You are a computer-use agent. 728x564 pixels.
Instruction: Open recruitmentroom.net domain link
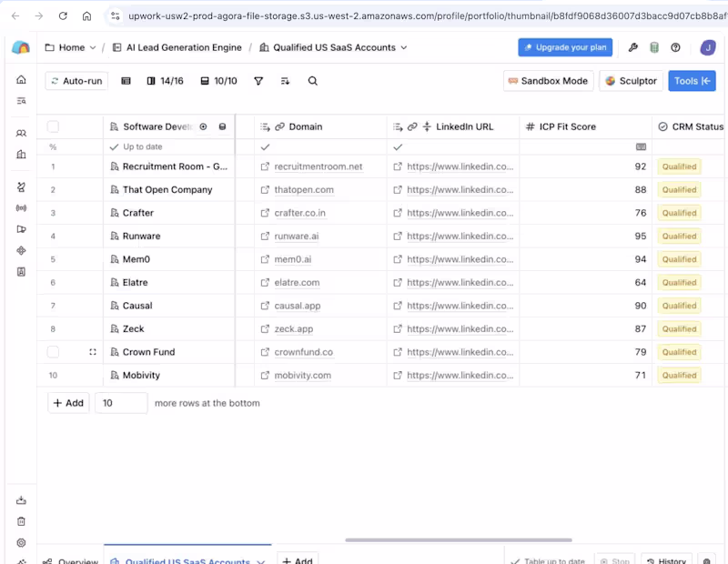(x=318, y=166)
